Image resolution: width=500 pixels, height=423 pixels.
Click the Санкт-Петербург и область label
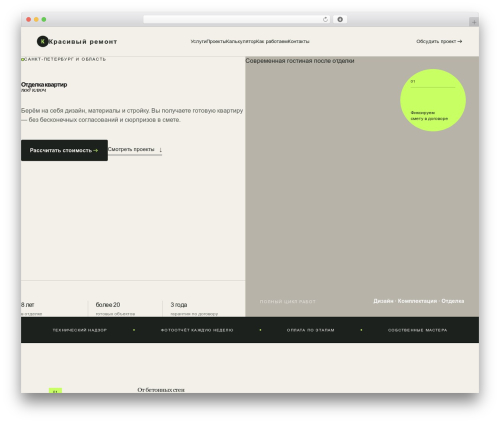click(65, 59)
